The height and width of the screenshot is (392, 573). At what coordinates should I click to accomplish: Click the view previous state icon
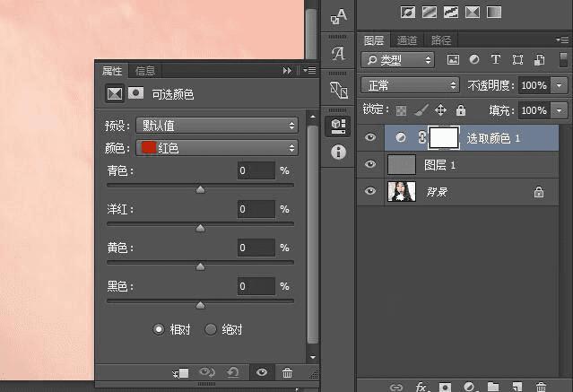pos(207,372)
